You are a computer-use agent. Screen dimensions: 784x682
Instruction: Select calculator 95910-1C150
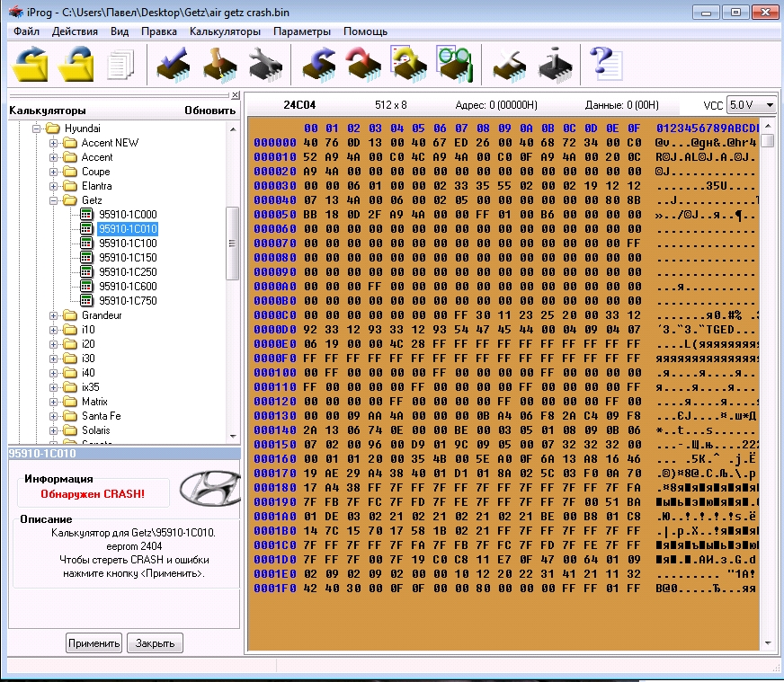click(x=128, y=258)
